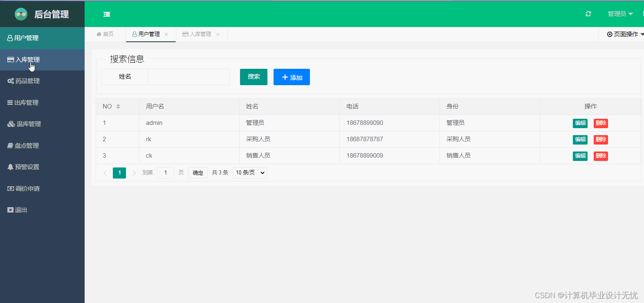Screen dimensions: 644x303
Task: Close the 入库管理 tab
Action: [218, 34]
